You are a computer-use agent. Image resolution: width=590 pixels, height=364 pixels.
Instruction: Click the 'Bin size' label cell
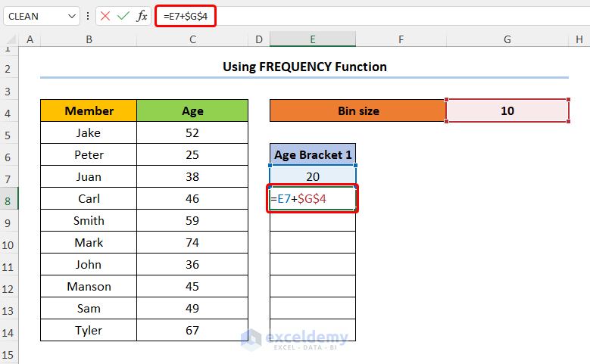[x=357, y=111]
